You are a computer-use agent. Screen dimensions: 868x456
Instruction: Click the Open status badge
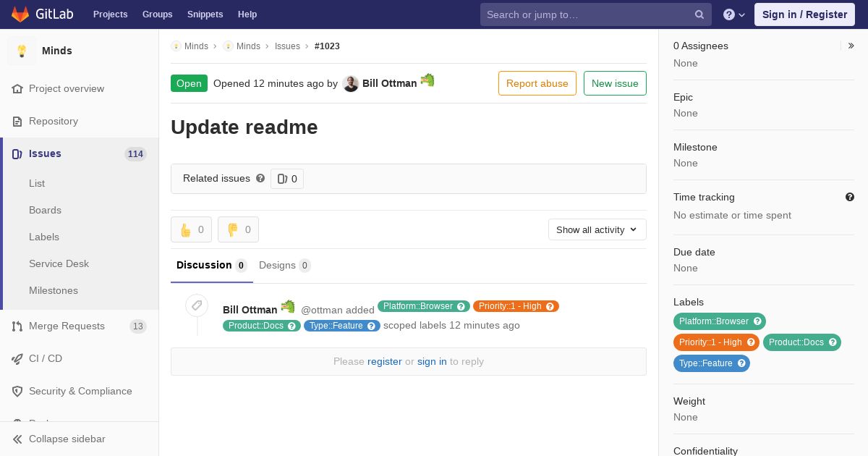(189, 83)
